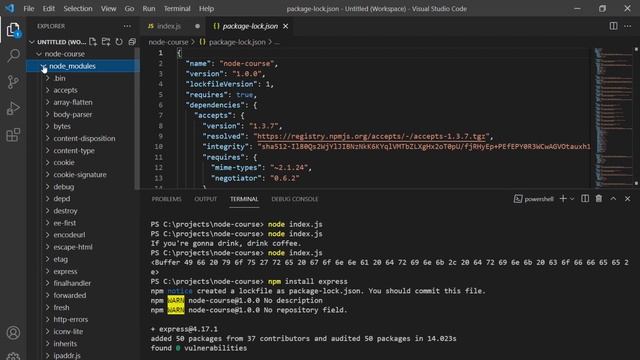This screenshot has height=360, width=640.
Task: Expand the cookie-signature folder
Action: pyautogui.click(x=48, y=175)
